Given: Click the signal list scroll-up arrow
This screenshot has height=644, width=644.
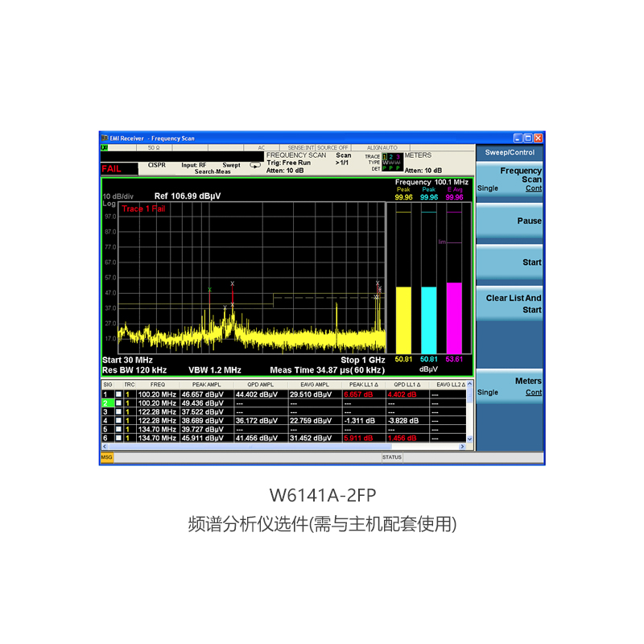Looking at the screenshot, I should pos(470,384).
